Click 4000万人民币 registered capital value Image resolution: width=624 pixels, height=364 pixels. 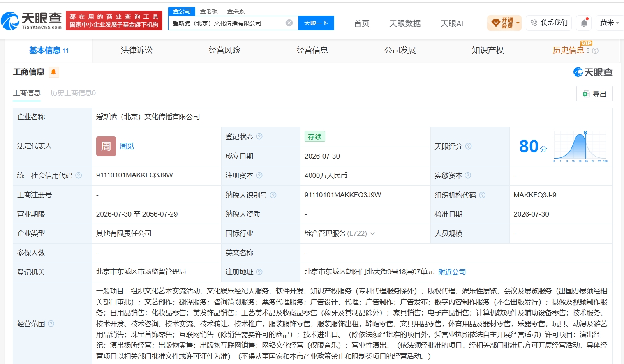326,175
